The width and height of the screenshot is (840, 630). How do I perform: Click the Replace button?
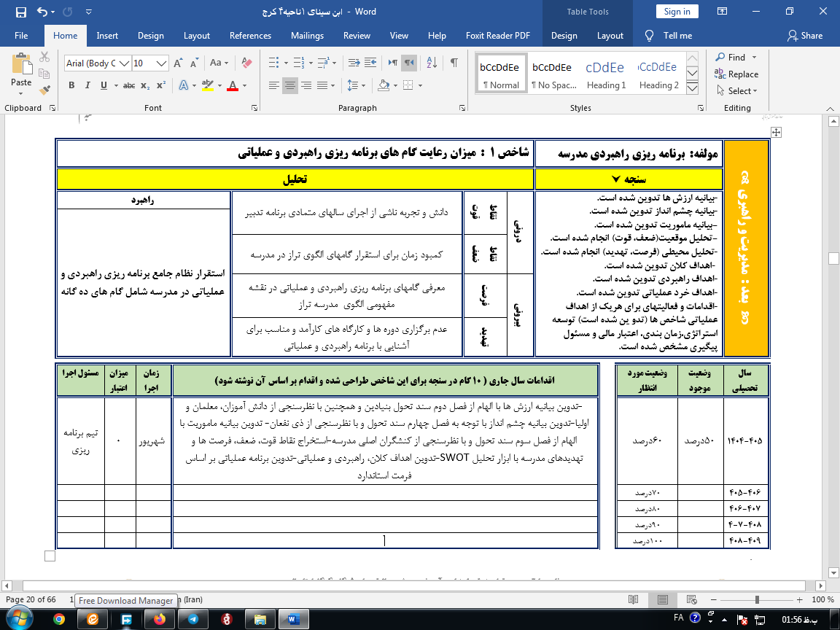(737, 74)
